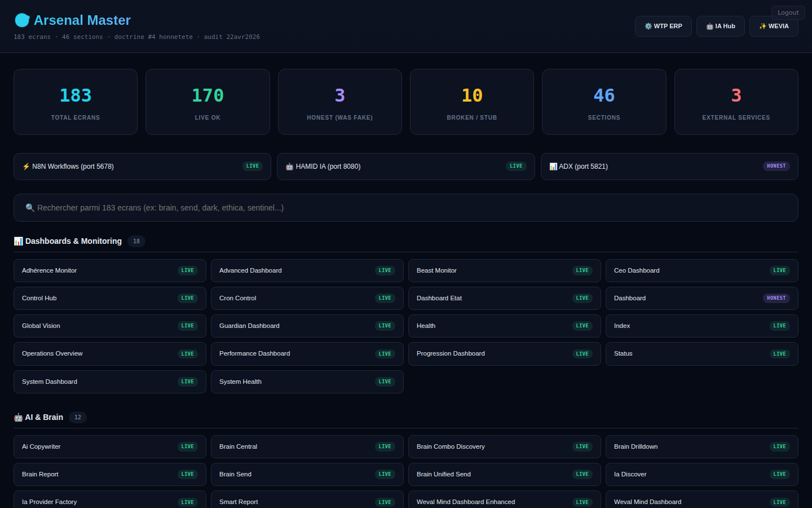812x508 pixels.
Task: Select the Ceo Dashboard entry
Action: point(701,271)
